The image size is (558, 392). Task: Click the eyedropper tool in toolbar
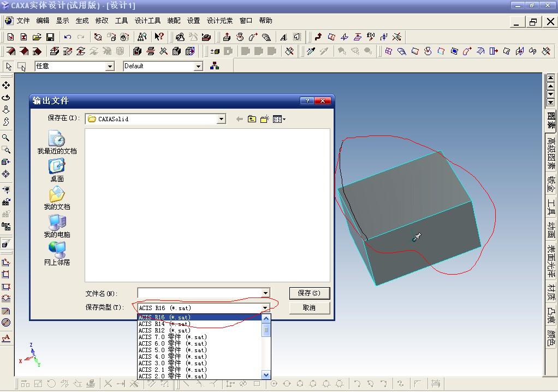pyautogui.click(x=311, y=51)
